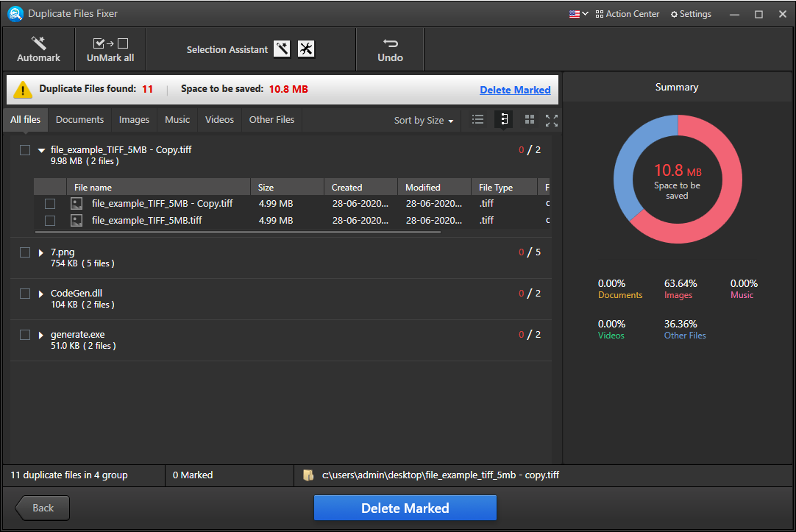Switch to list view icon
The width and height of the screenshot is (796, 532).
point(477,120)
